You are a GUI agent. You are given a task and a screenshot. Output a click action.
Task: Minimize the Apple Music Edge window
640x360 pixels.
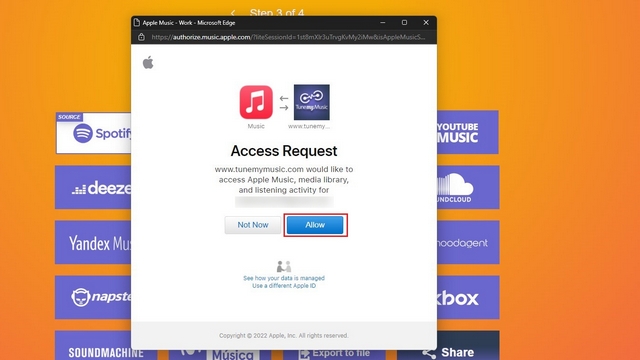click(x=382, y=22)
